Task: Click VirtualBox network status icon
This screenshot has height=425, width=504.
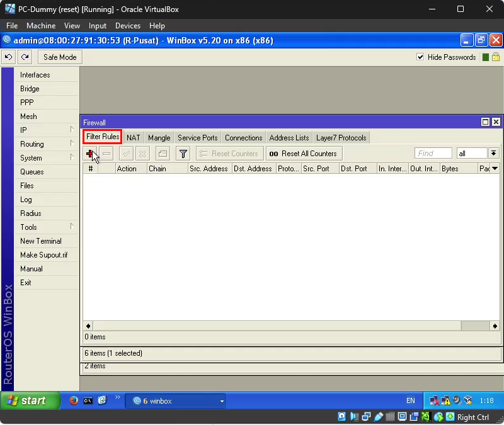Action: pyautogui.click(x=367, y=417)
